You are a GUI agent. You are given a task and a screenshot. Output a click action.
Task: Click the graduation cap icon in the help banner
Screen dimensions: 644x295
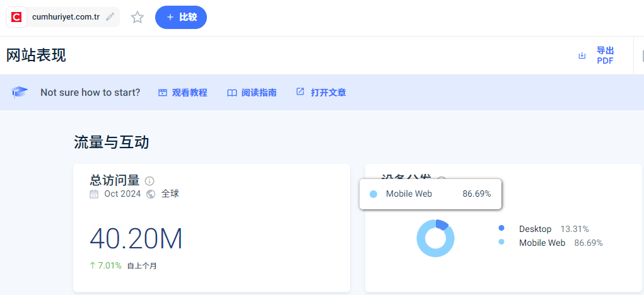[20, 93]
